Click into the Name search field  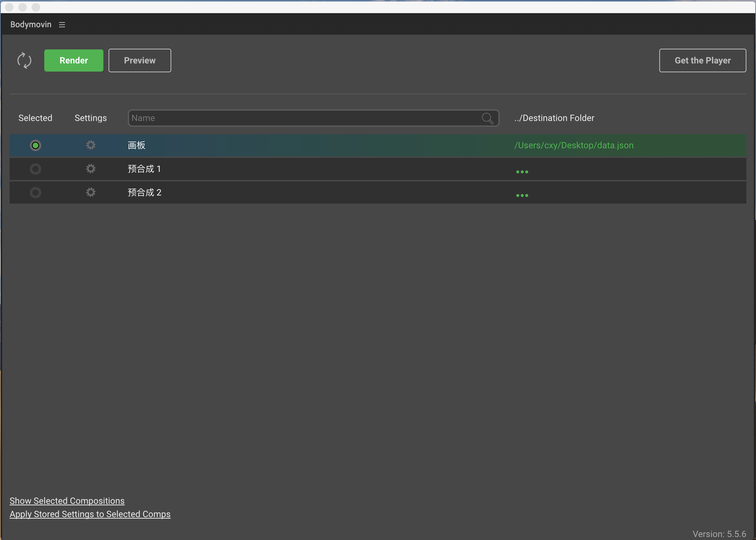[303, 118]
